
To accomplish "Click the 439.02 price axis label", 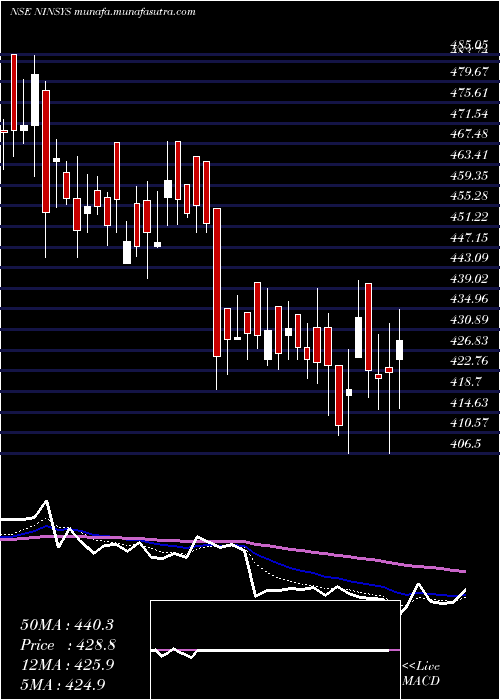I will (468, 279).
